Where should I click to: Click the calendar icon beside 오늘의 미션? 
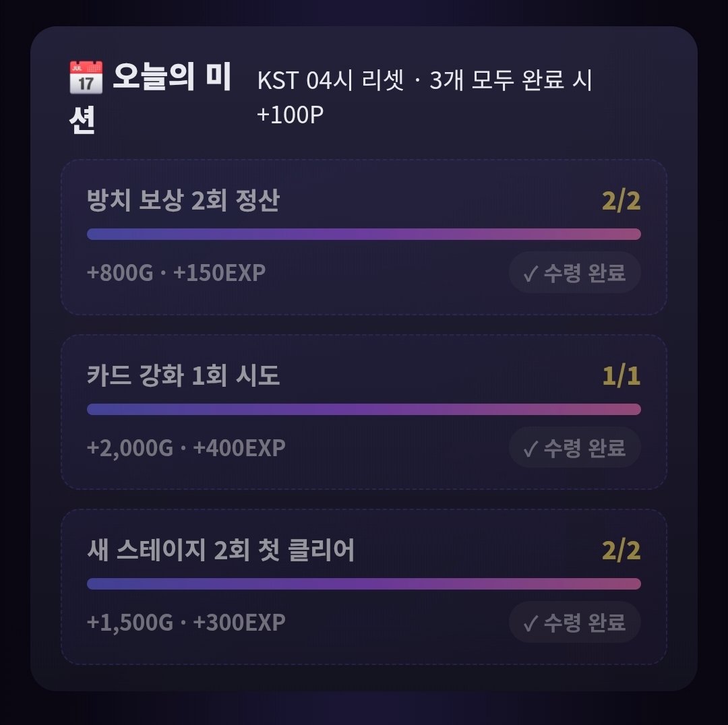(x=86, y=77)
